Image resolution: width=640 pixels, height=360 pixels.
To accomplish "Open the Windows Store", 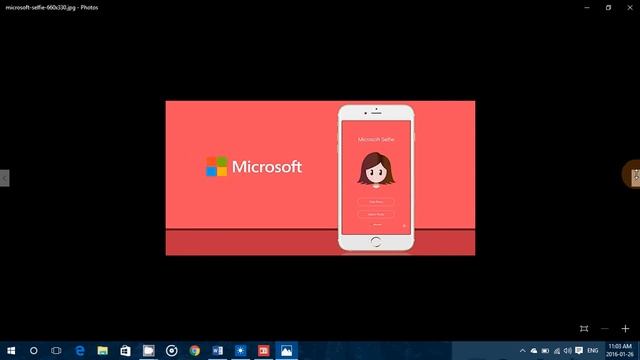I will pyautogui.click(x=125, y=351).
